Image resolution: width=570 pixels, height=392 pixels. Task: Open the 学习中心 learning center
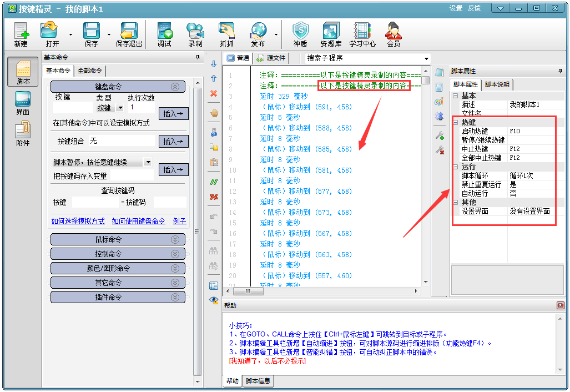point(362,34)
